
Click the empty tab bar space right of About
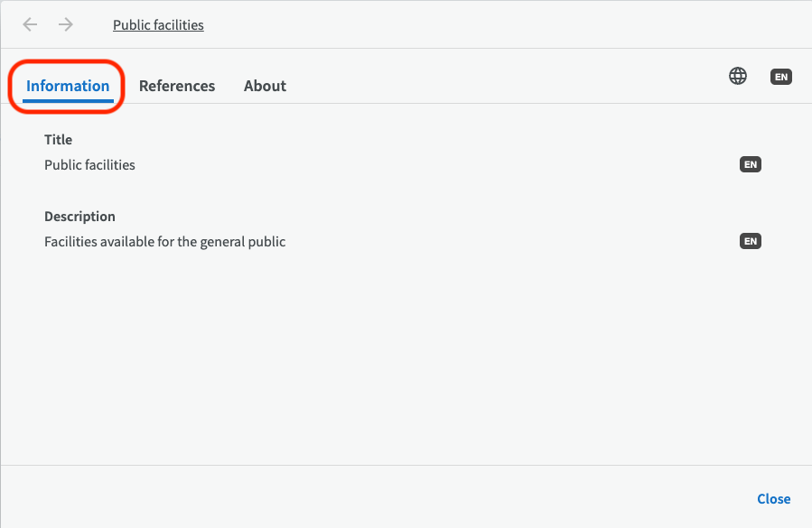tap(497, 86)
